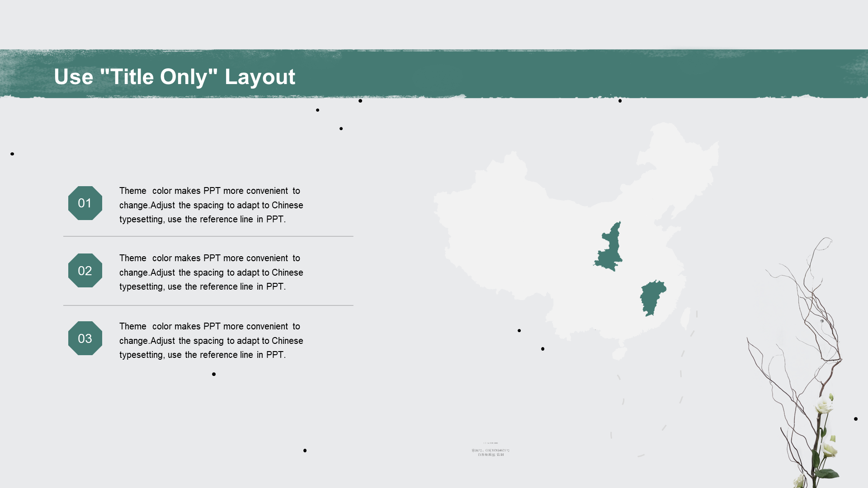
Task: Click the Taiwan island shape on map
Action: click(685, 318)
